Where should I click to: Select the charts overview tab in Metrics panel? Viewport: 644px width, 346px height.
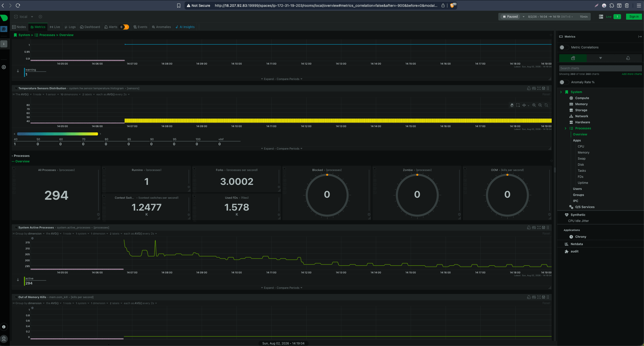tap(573, 58)
